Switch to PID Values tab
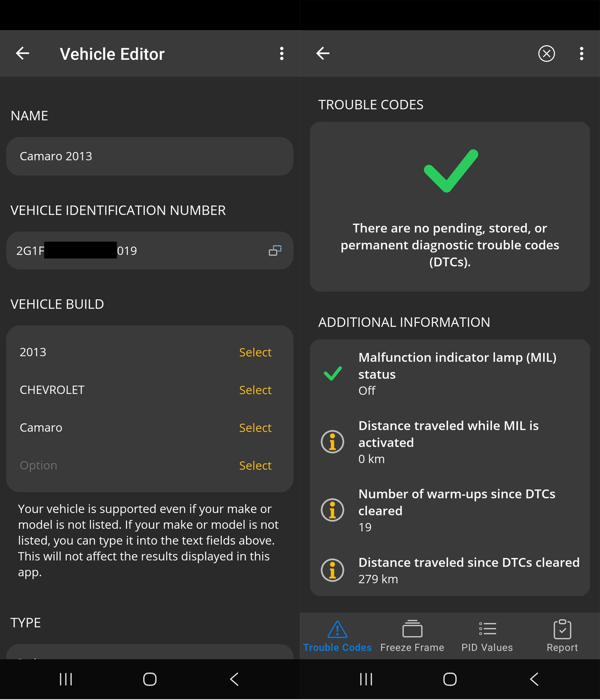Image resolution: width=600 pixels, height=700 pixels. tap(487, 636)
